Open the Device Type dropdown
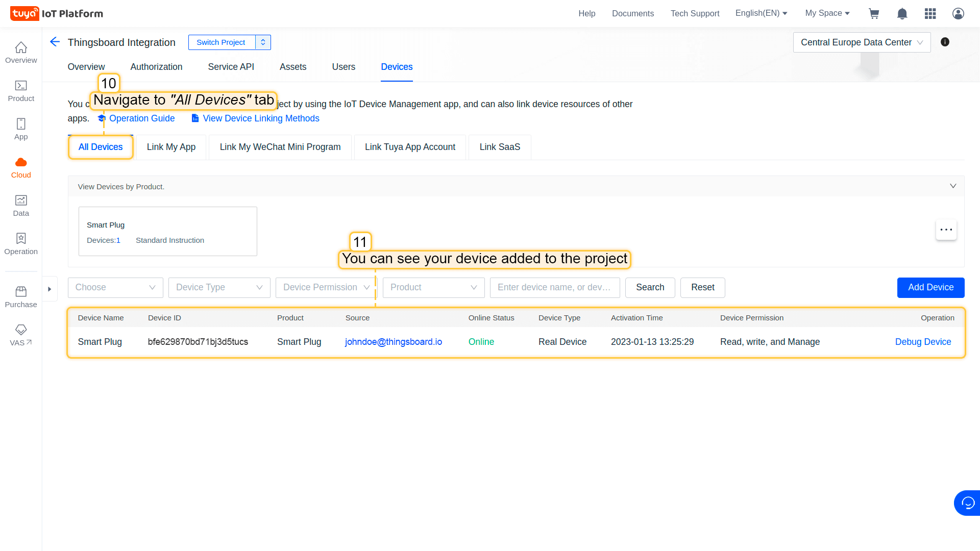This screenshot has height=551, width=980. click(x=219, y=288)
